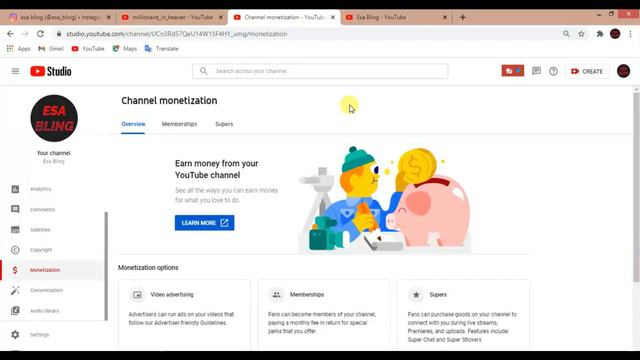Image resolution: width=640 pixels, height=360 pixels.
Task: Click the LEARN MORE button
Action: 204,223
